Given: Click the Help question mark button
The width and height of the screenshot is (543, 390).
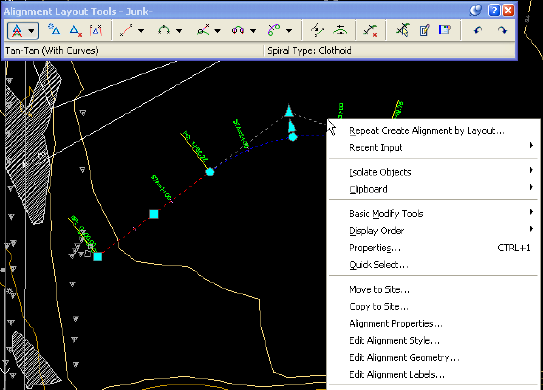Looking at the screenshot, I should (494, 10).
